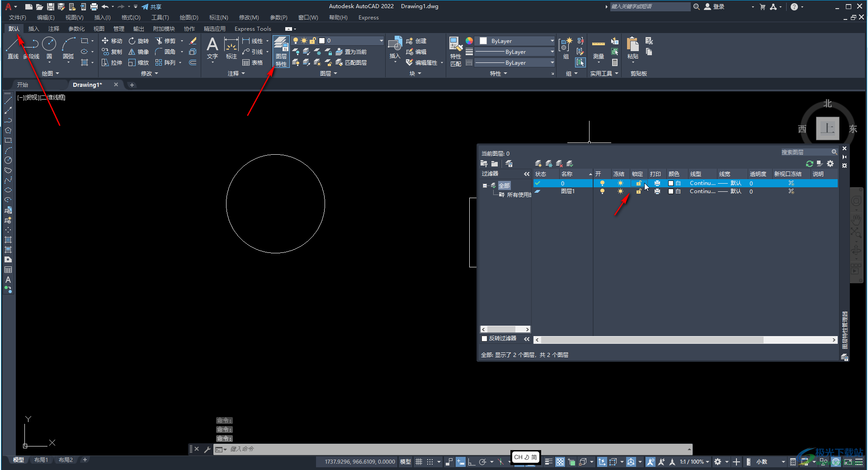
Task: Open the current layer 0 dropdown in ribbon
Action: (338, 41)
